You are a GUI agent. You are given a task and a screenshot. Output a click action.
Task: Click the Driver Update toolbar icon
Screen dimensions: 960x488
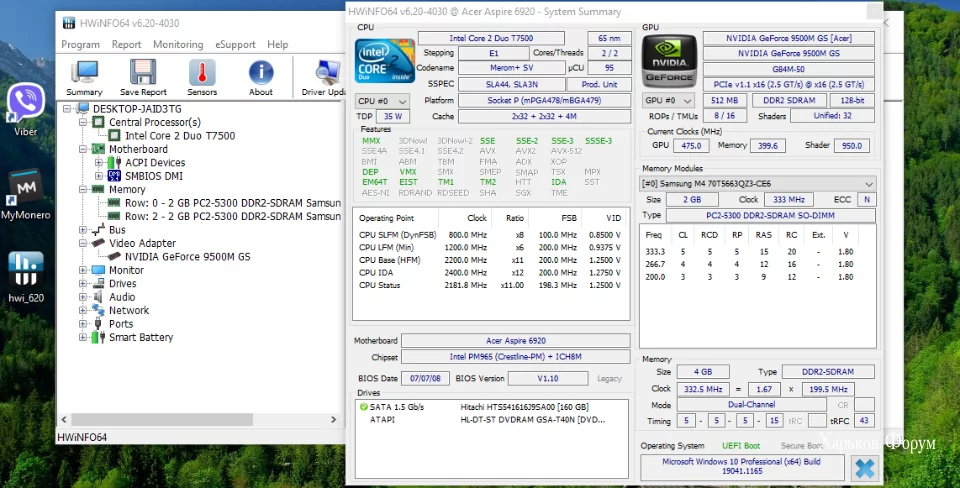(325, 78)
